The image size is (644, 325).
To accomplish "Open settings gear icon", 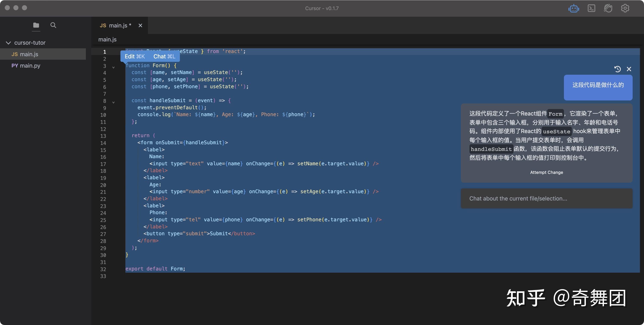I will click(625, 8).
